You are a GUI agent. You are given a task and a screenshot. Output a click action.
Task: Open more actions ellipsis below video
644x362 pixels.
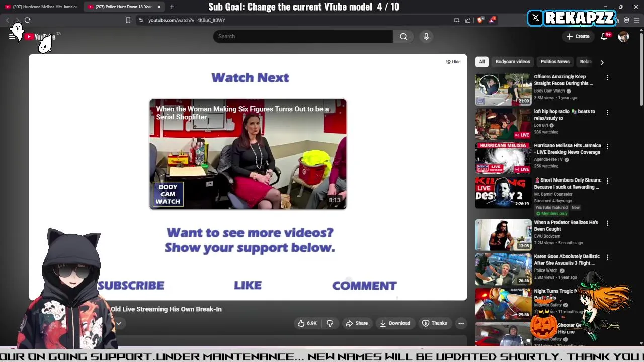461,323
